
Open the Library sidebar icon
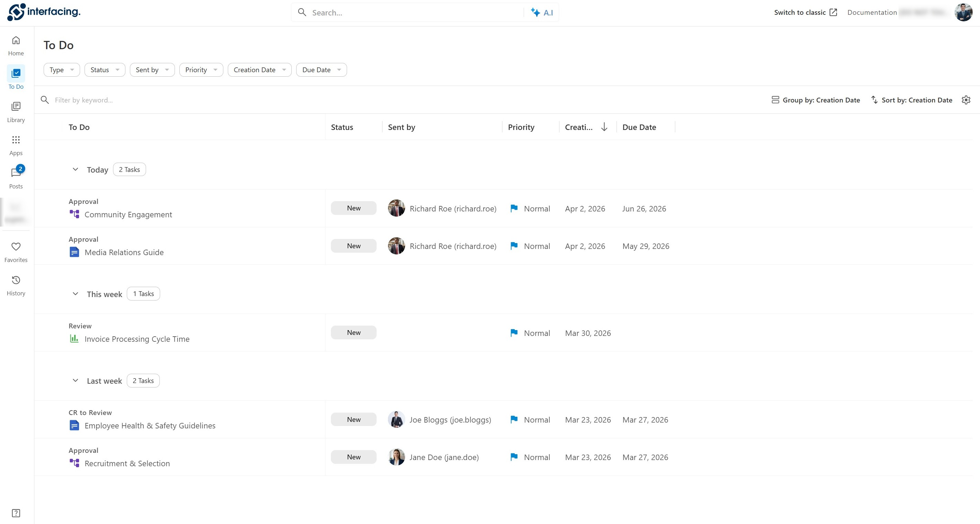pos(15,107)
